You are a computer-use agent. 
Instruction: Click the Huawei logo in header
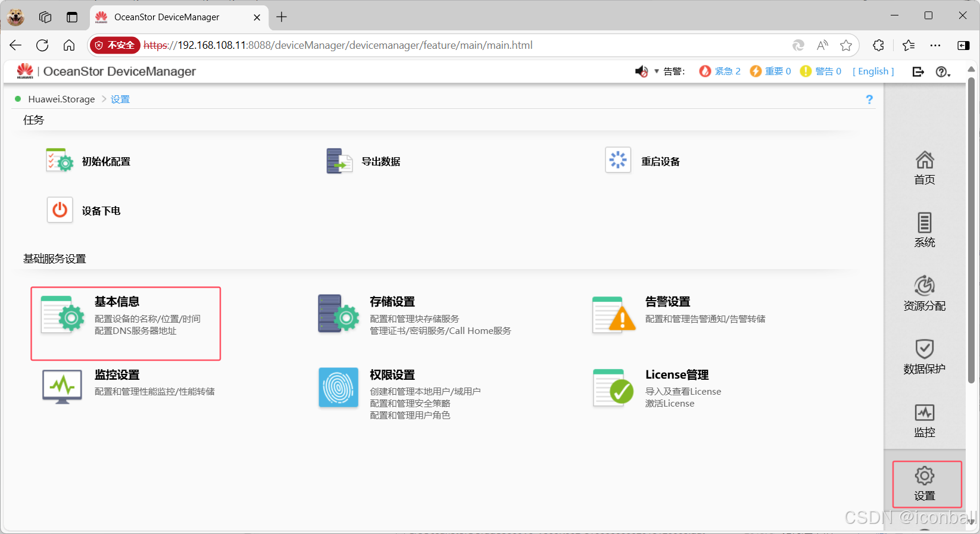tap(25, 71)
